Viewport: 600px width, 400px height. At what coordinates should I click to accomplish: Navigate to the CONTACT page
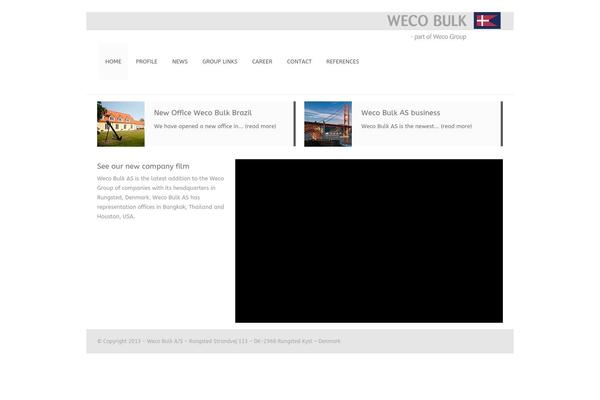click(299, 61)
